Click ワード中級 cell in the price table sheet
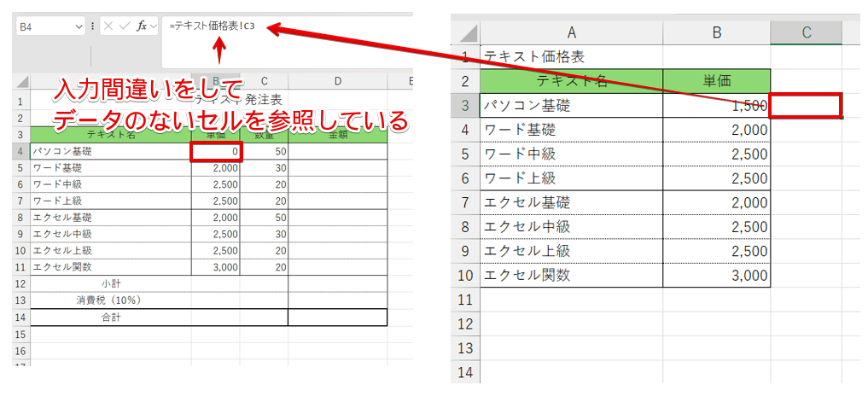The image size is (868, 402). point(571,154)
